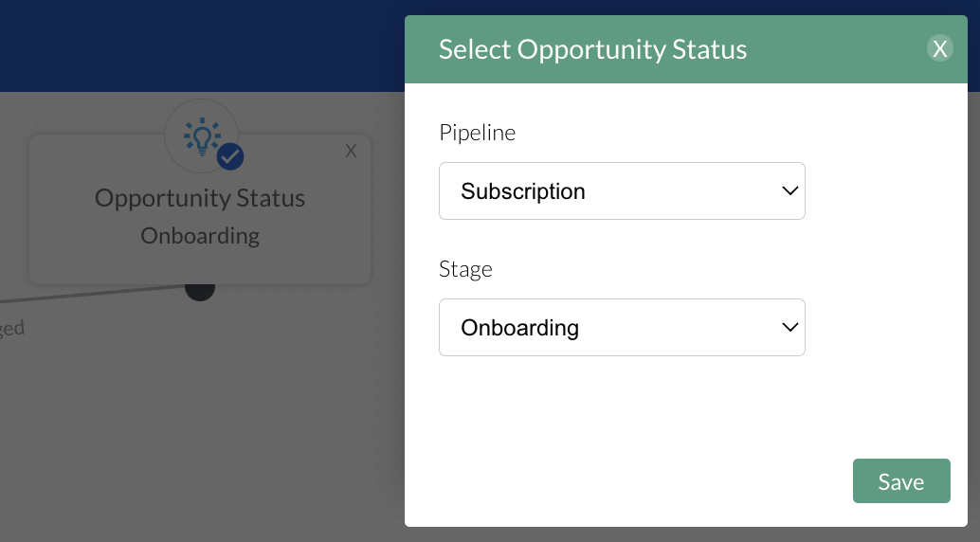Image resolution: width=980 pixels, height=542 pixels.
Task: Close the Select Opportunity Status dialog
Action: click(x=939, y=49)
